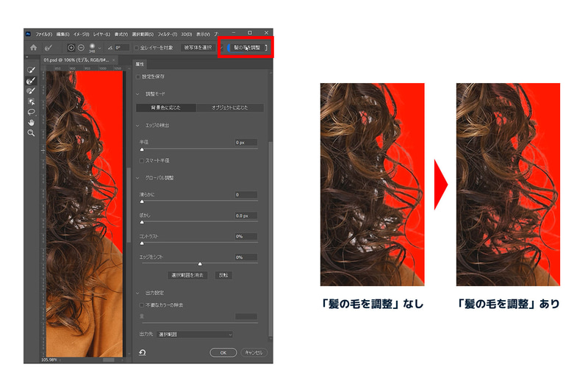Select the Zoom tool

point(31,133)
